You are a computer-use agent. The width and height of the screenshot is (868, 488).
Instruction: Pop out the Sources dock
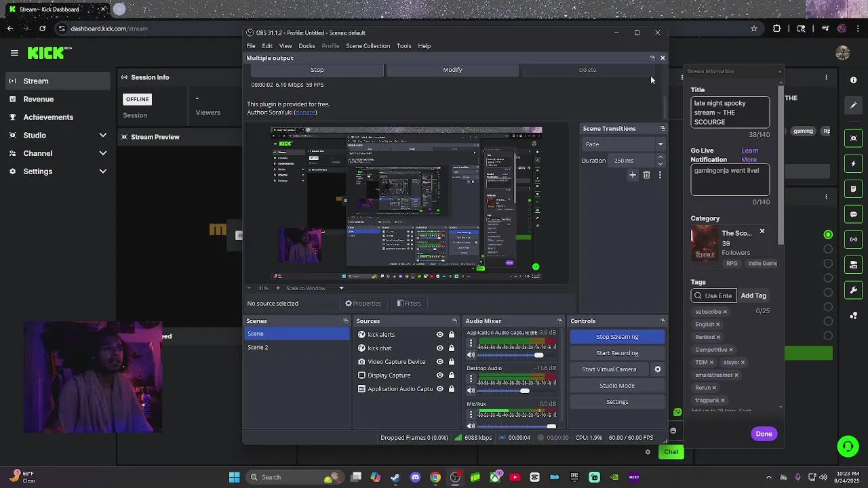click(454, 321)
